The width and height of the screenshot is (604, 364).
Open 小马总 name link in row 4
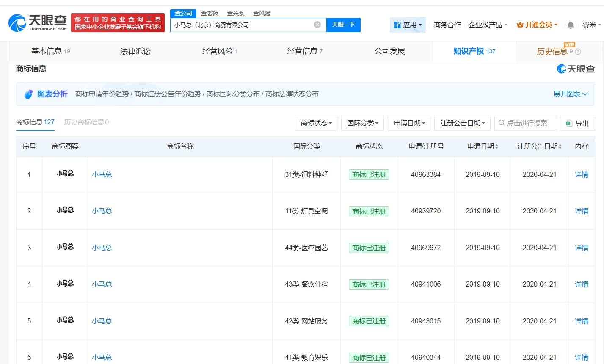(102, 284)
